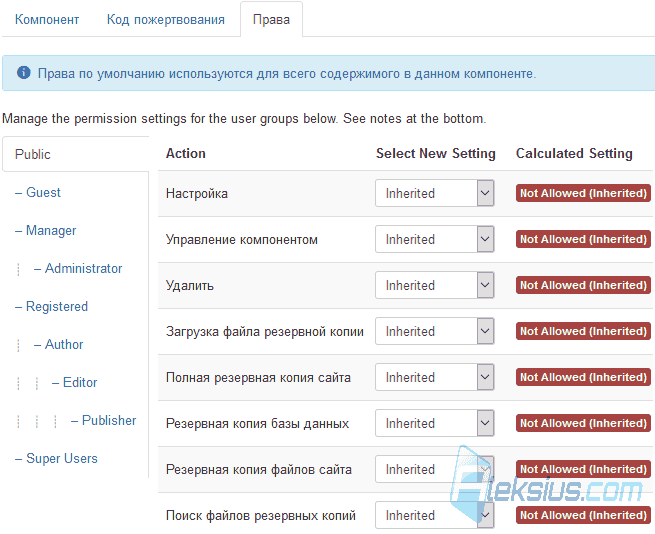
Task: Click the Удалить action label
Action: (x=190, y=285)
